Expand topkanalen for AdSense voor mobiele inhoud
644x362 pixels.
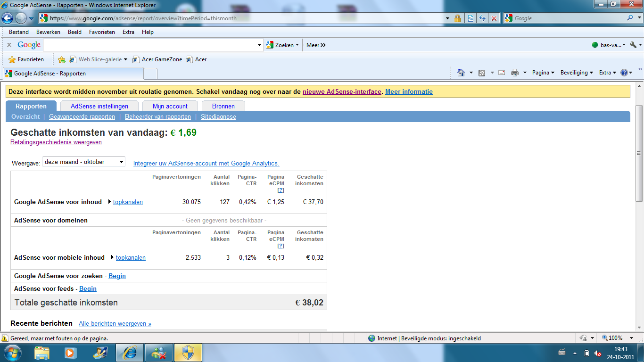(131, 258)
